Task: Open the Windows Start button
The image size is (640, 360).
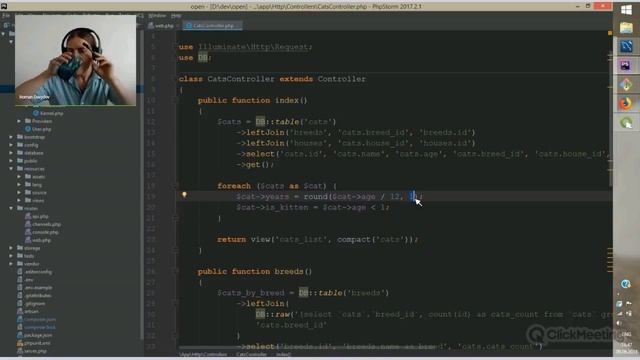Action: click(x=626, y=9)
